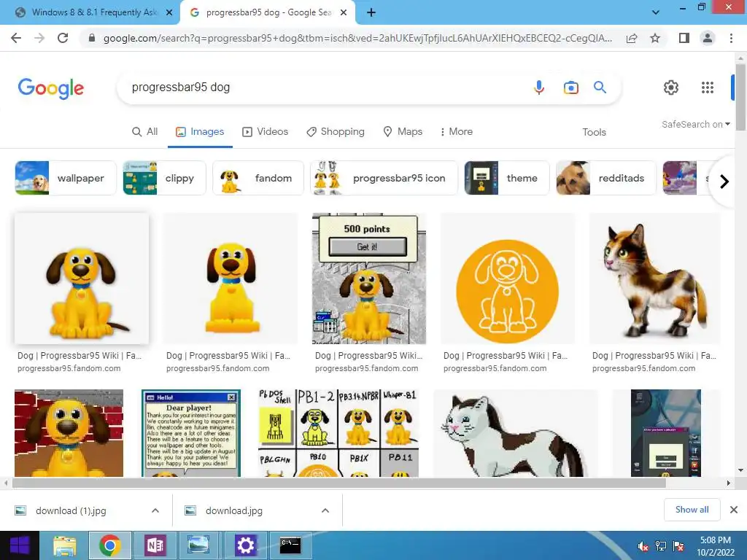Open Google apps grid
This screenshot has height=560, width=747.
pos(708,87)
